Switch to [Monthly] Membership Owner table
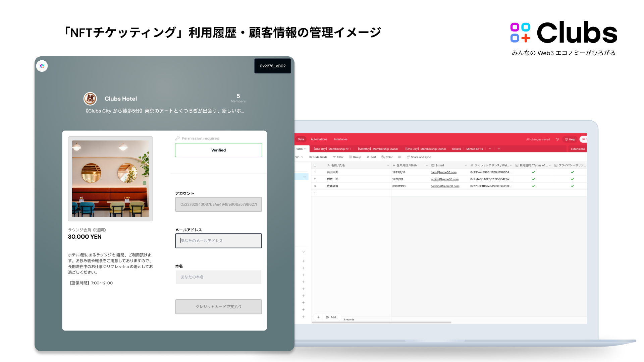This screenshot has width=644, height=362. pyautogui.click(x=378, y=149)
